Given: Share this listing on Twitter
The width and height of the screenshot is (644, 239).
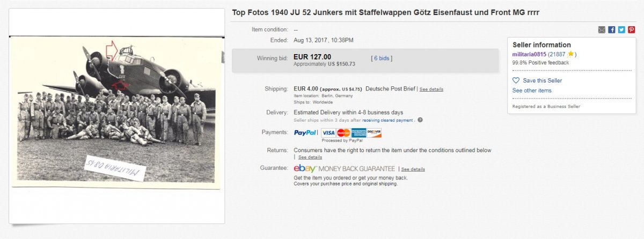Looking at the screenshot, I should pyautogui.click(x=621, y=30).
